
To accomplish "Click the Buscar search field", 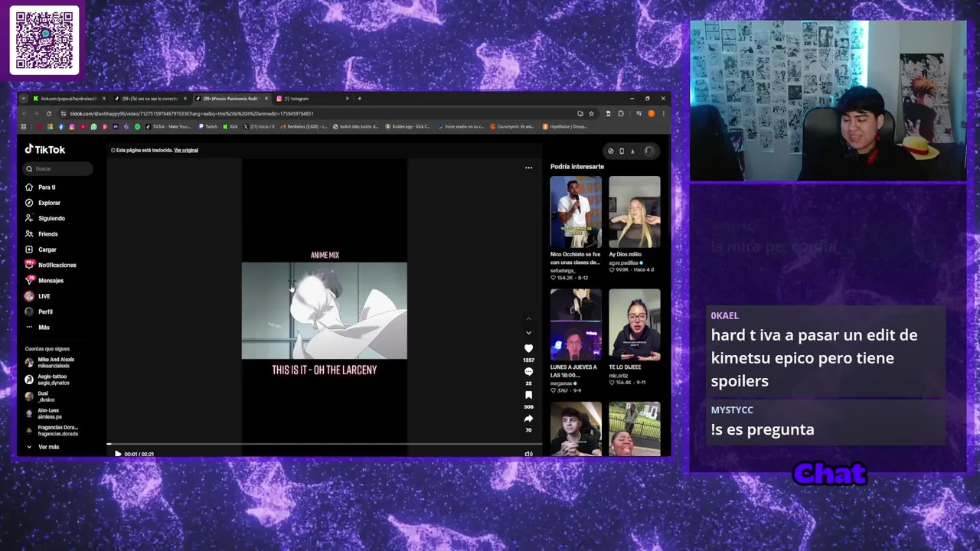I will click(x=57, y=168).
